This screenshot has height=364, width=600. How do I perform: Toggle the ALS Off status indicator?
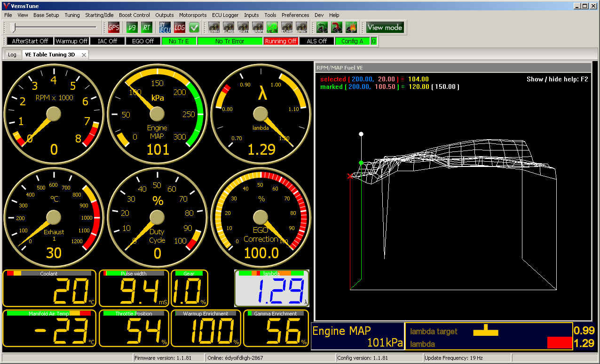click(x=316, y=41)
